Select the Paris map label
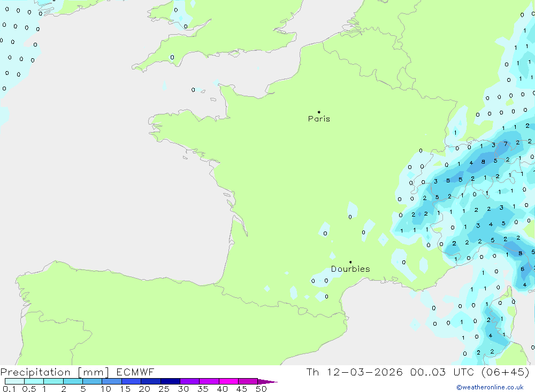This screenshot has height=392, width=535. click(319, 119)
